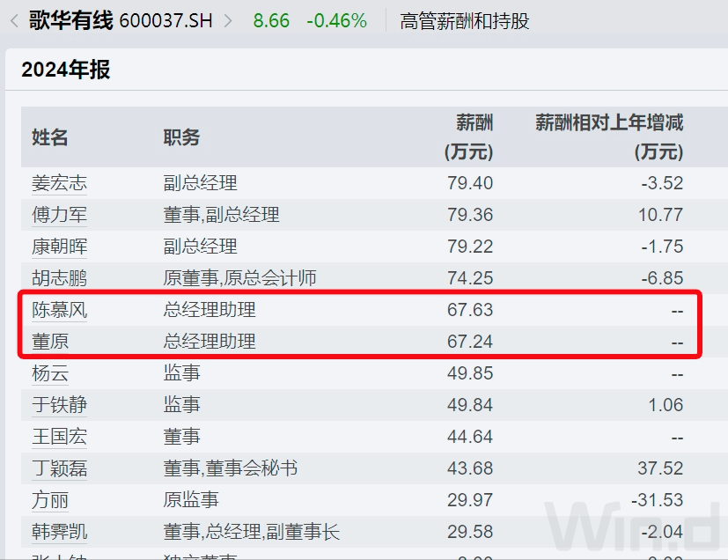Click salary change value 1.06
Screen dimensions: 728x560
pyautogui.click(x=665, y=405)
